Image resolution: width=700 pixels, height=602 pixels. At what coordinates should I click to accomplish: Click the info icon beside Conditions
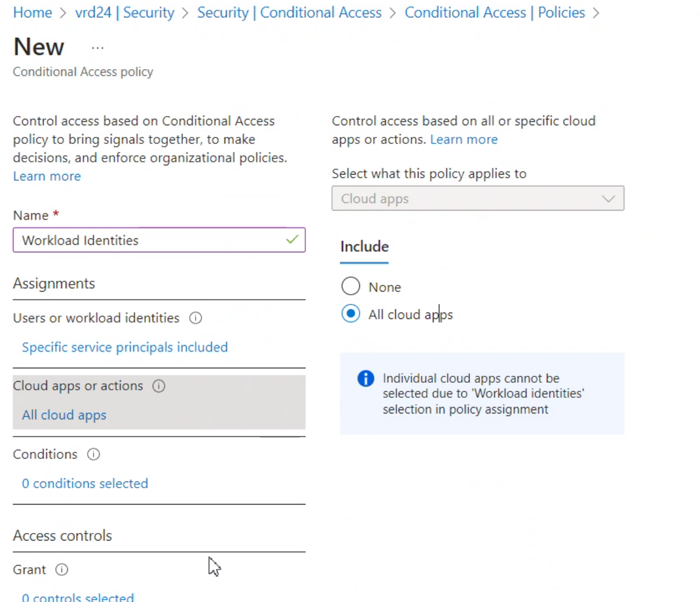[93, 454]
